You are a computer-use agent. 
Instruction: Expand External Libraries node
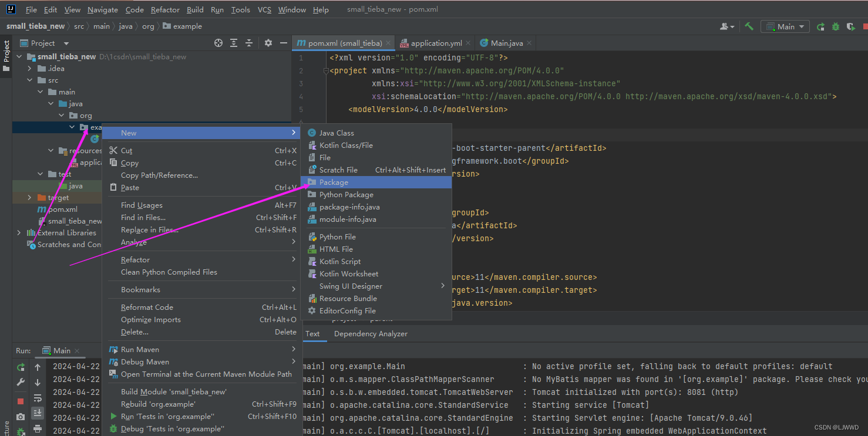point(19,233)
